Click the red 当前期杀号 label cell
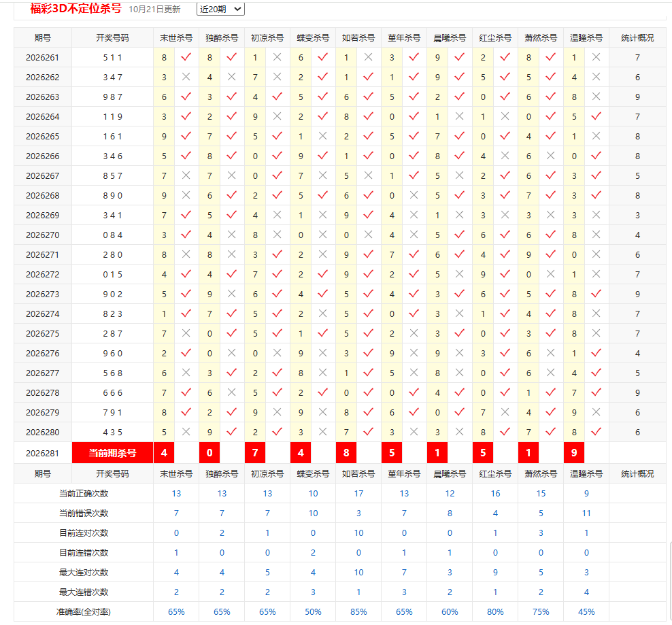 112,453
